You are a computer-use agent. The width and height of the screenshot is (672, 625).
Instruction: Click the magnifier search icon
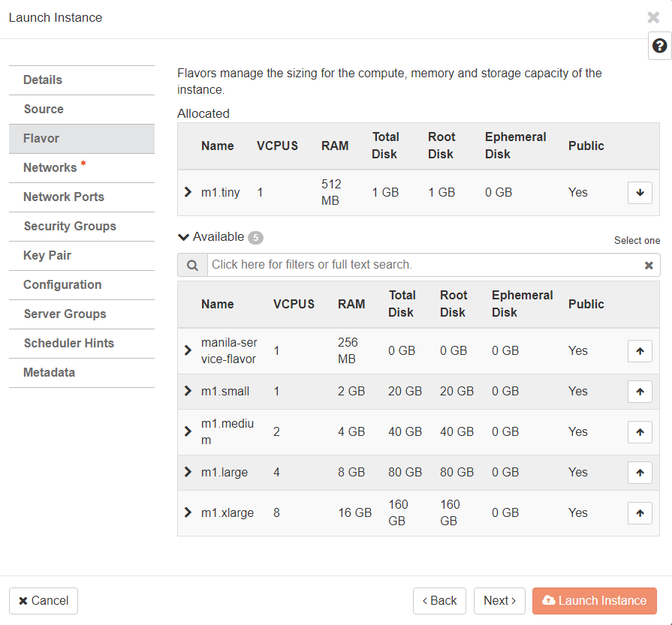tap(192, 265)
